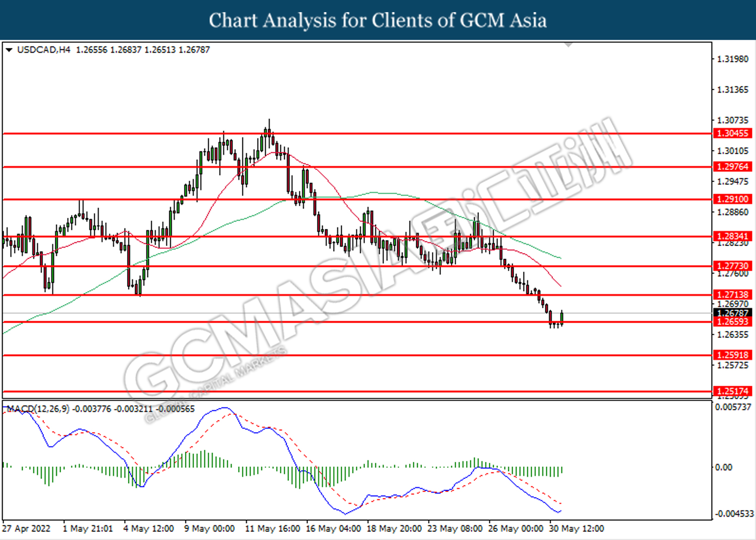The height and width of the screenshot is (540, 756).
Task: Click the MACD scale value -0.004533
Action: point(734,514)
